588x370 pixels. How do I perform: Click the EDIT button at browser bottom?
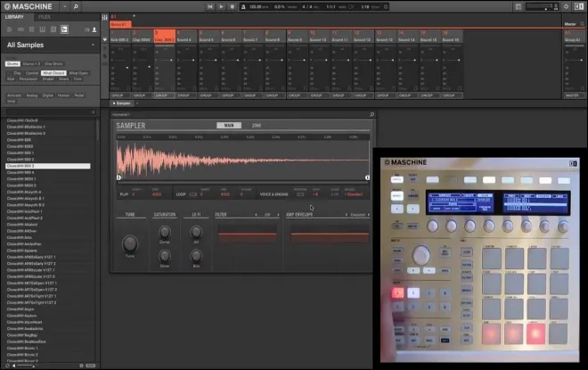(x=91, y=366)
